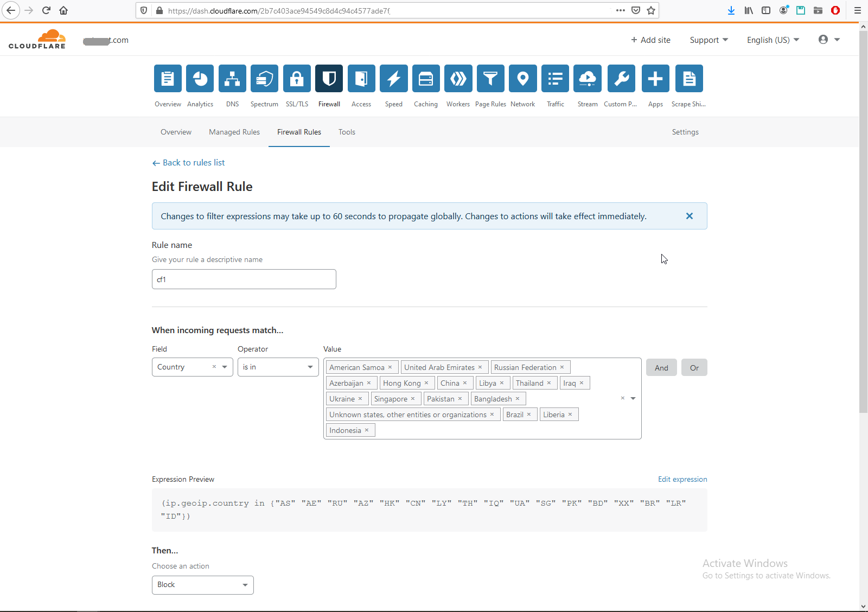This screenshot has height=612, width=868.
Task: Open the DNS network icon
Action: tap(232, 79)
